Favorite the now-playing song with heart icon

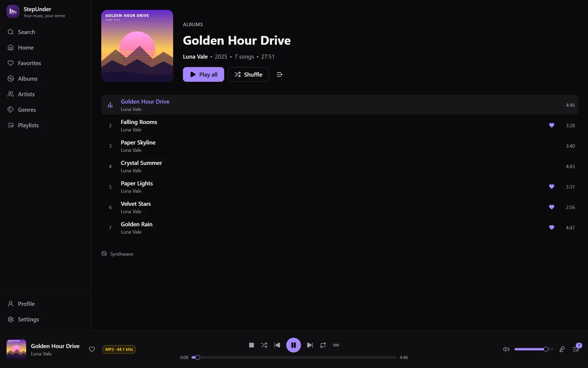tap(92, 349)
